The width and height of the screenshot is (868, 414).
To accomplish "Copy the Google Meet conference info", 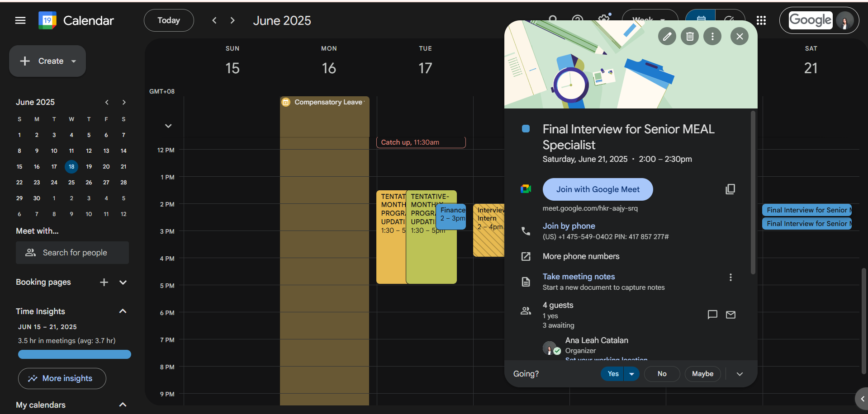I will (x=730, y=189).
